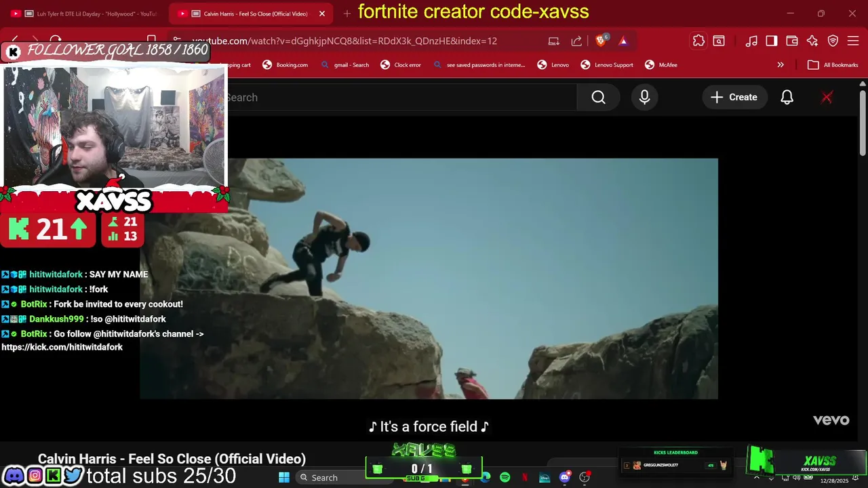Open the All Bookmarks folder

click(x=833, y=65)
